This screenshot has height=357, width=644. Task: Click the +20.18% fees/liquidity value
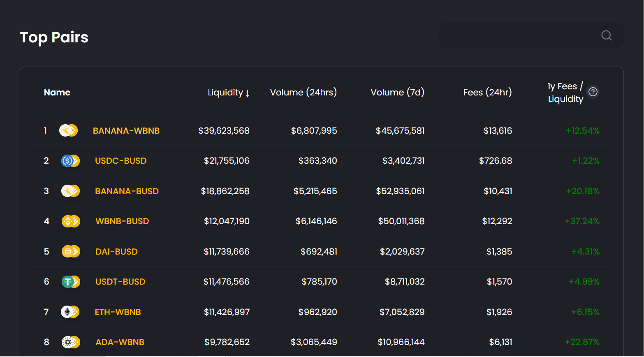pyautogui.click(x=583, y=191)
